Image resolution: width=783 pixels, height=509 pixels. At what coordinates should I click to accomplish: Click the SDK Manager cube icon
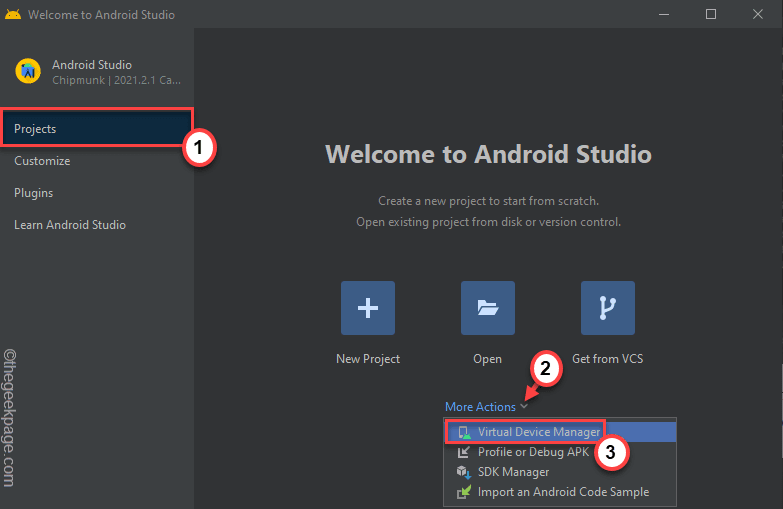[463, 472]
